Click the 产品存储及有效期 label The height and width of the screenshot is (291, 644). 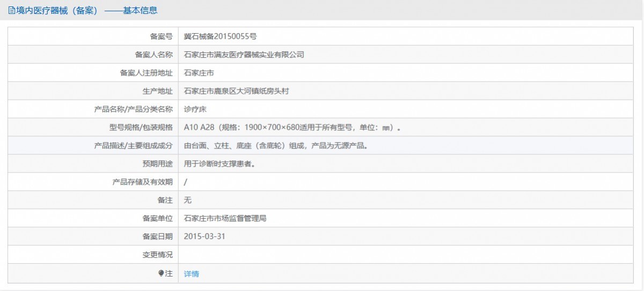point(143,182)
